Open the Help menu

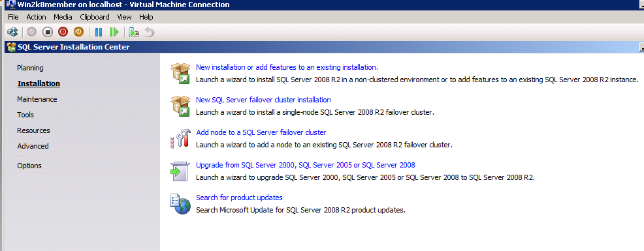(146, 17)
